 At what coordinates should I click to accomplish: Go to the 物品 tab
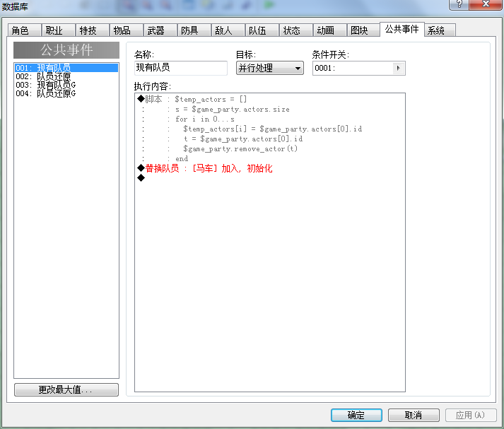pos(127,30)
